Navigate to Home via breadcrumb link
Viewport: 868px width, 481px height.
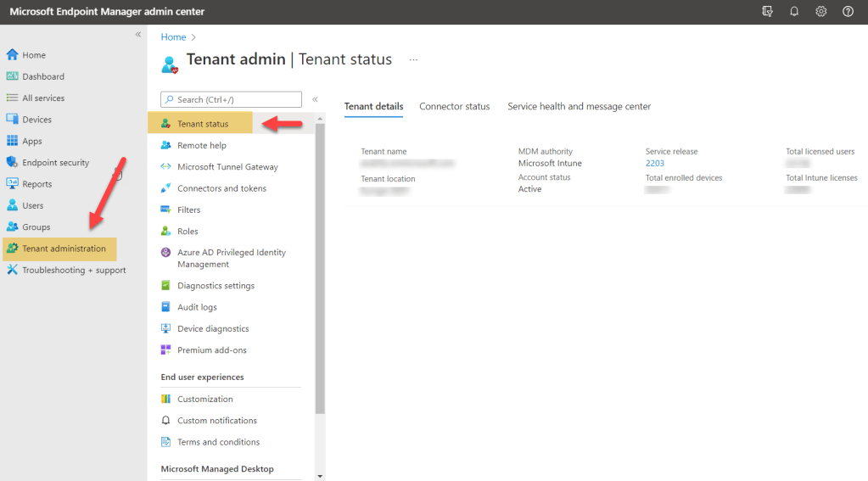coord(173,37)
